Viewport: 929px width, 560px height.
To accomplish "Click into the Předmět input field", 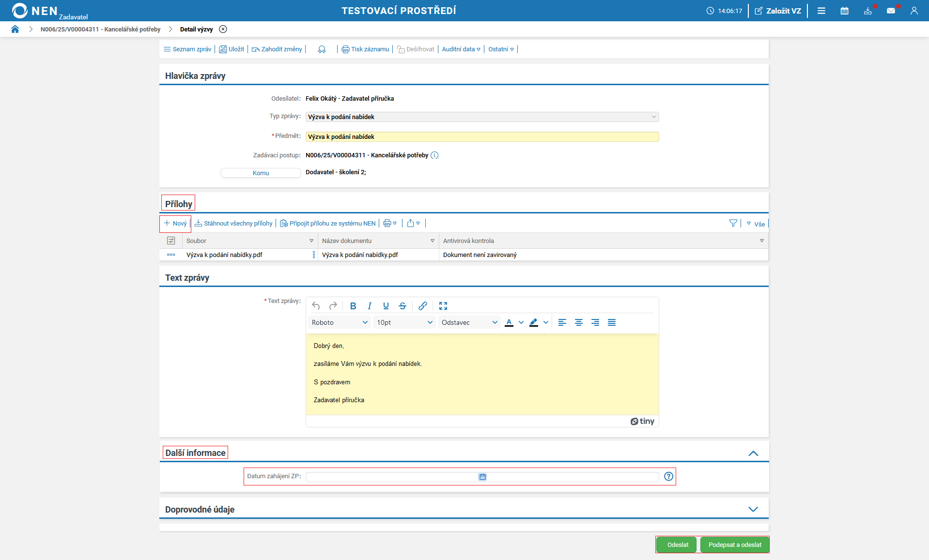I will (481, 137).
